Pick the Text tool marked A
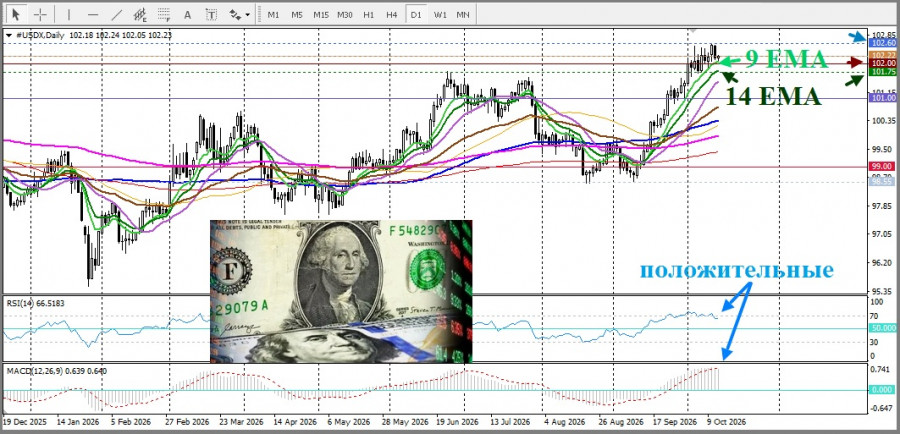The height and width of the screenshot is (434, 900). tap(187, 15)
